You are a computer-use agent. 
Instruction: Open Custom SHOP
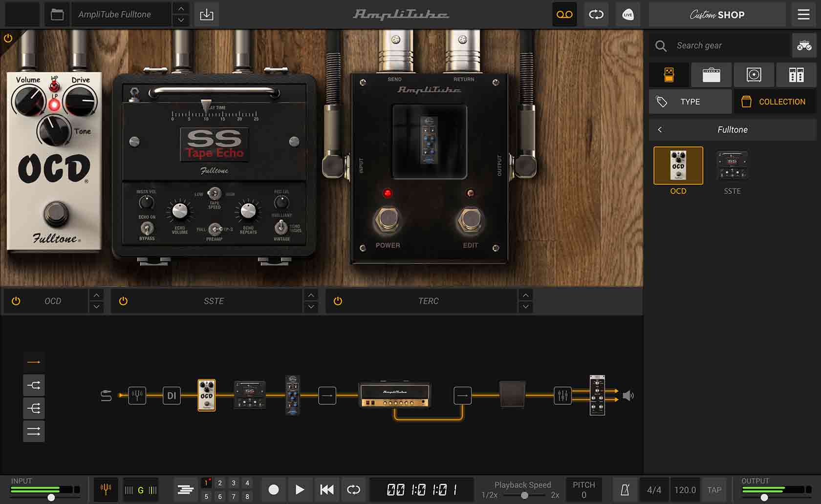pos(716,14)
